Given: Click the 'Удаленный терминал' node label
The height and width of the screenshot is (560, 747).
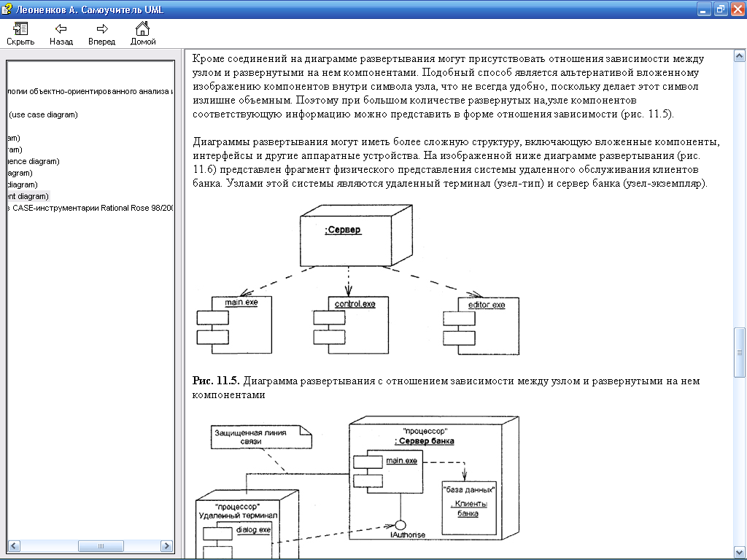Looking at the screenshot, I should (238, 516).
